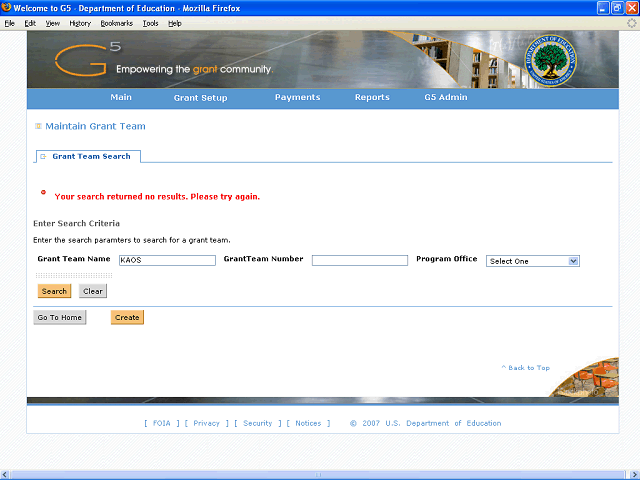The height and width of the screenshot is (480, 640).
Task: Open the Grant Setup navigation item
Action: tap(200, 98)
